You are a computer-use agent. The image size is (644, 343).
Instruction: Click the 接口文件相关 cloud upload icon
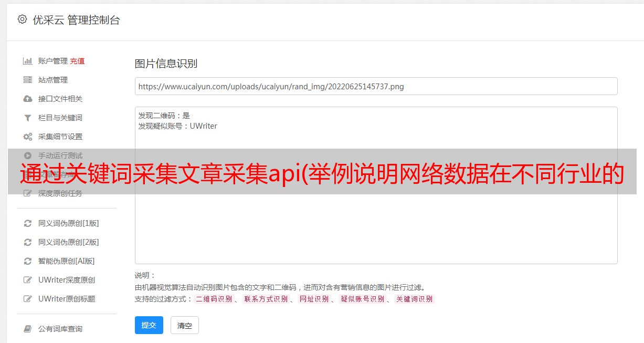pos(28,99)
